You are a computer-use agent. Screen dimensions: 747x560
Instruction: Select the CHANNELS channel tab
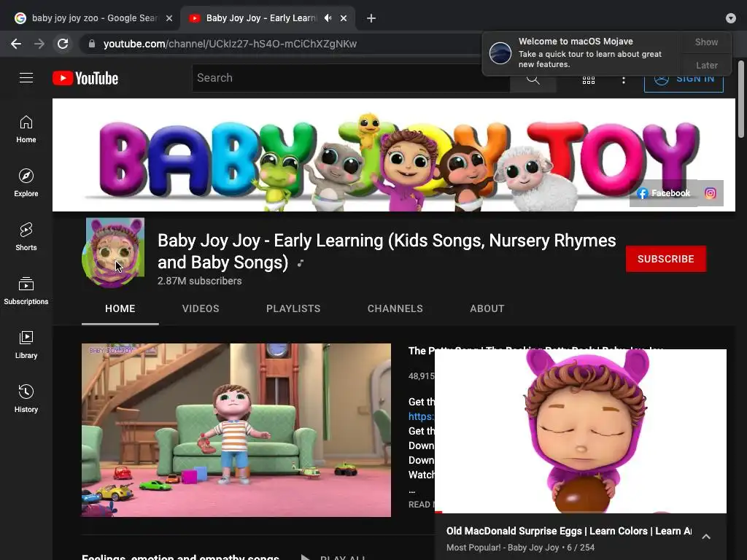395,308
